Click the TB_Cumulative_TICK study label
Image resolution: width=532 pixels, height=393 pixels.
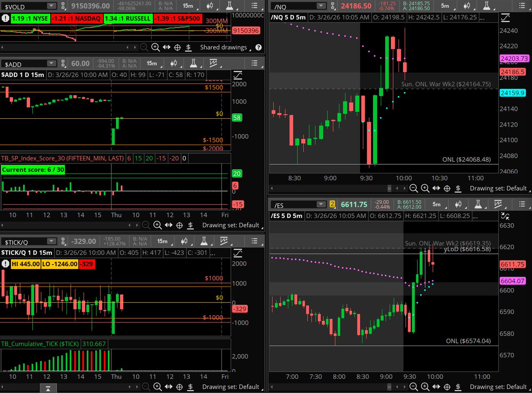(40, 343)
